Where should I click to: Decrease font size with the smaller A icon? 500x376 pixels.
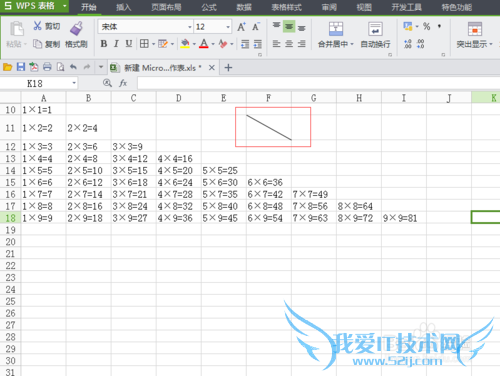(256, 27)
